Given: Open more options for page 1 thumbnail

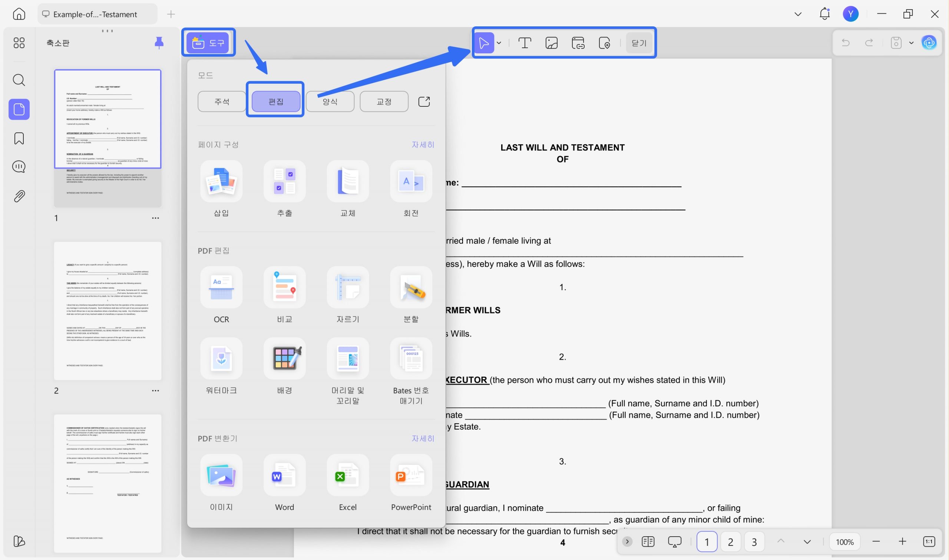Looking at the screenshot, I should [155, 218].
